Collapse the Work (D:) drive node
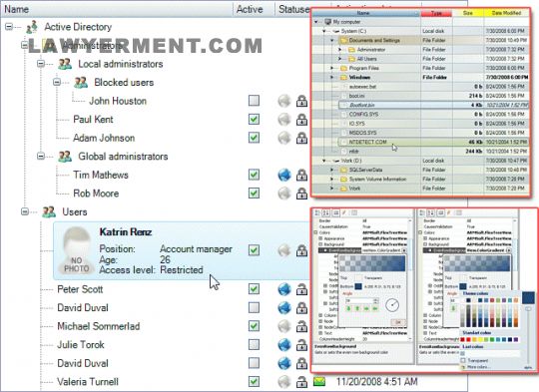The image size is (539, 392). tap(324, 161)
